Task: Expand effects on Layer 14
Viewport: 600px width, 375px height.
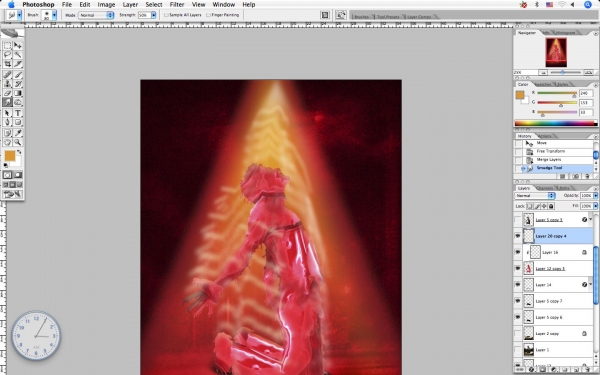Action: point(591,285)
